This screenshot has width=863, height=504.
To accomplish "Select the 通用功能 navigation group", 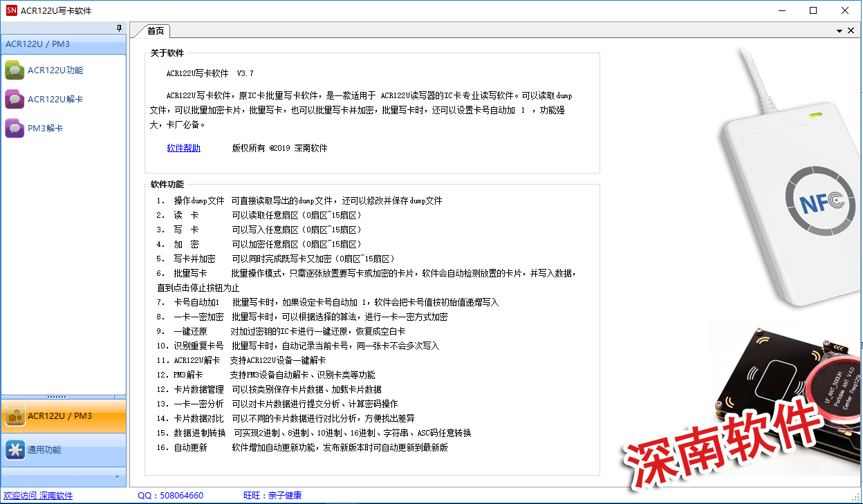I will click(x=64, y=450).
